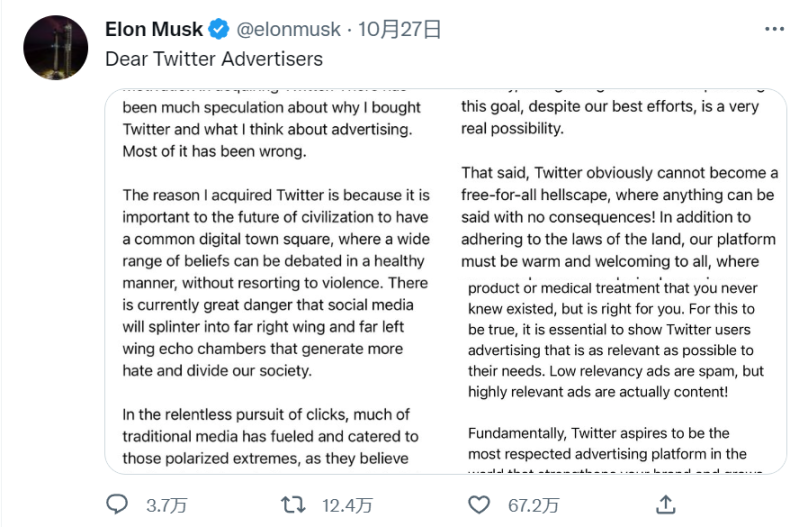The width and height of the screenshot is (808, 527).
Task: Click the Elon Musk display name
Action: click(154, 30)
